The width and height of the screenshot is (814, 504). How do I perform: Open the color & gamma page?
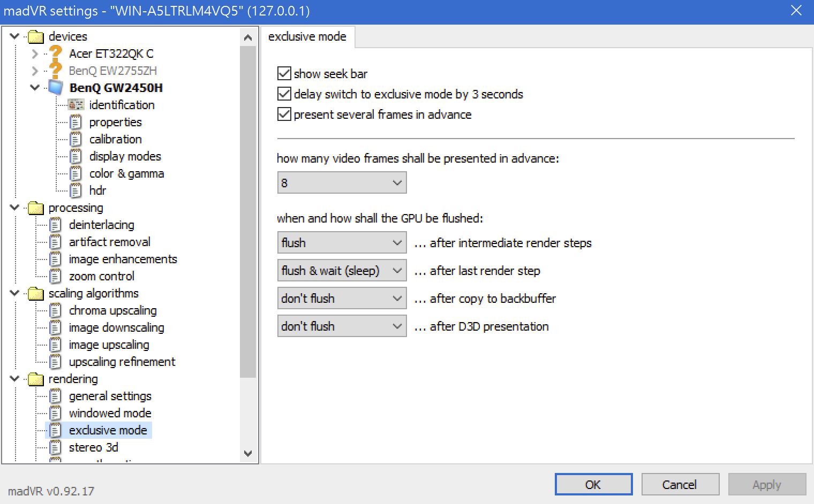pyautogui.click(x=126, y=173)
